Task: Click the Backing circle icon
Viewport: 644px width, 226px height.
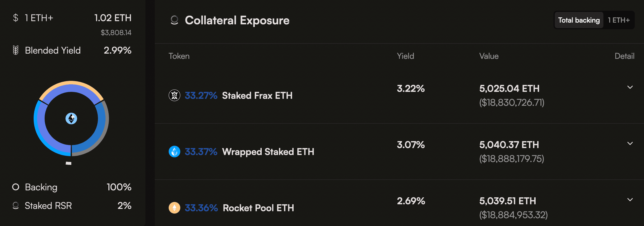Action: click(x=16, y=187)
